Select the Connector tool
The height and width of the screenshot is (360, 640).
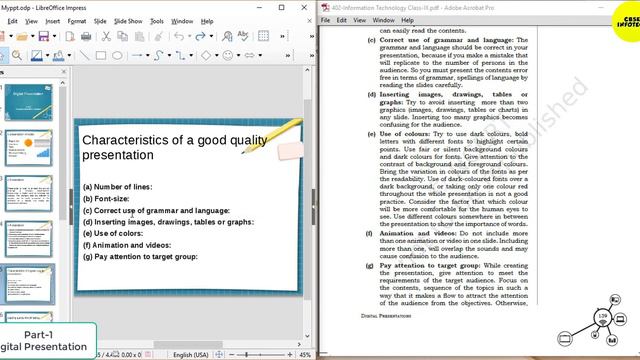pyautogui.click(x=180, y=55)
